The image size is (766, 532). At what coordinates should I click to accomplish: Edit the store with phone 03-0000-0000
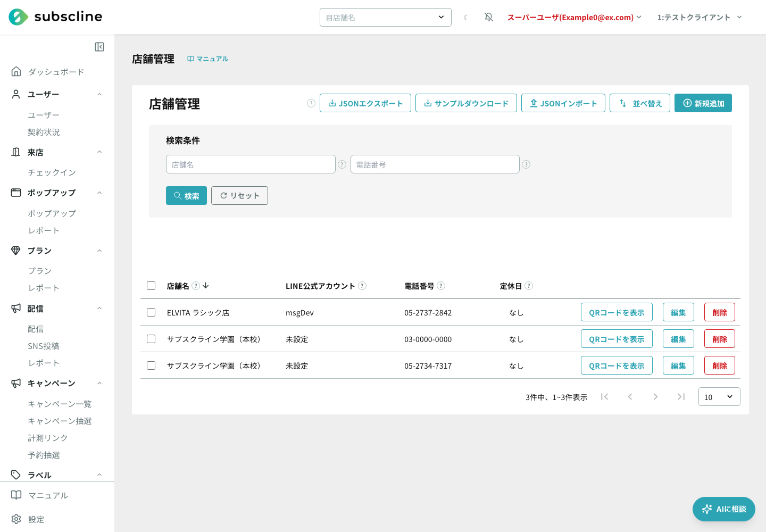click(678, 339)
